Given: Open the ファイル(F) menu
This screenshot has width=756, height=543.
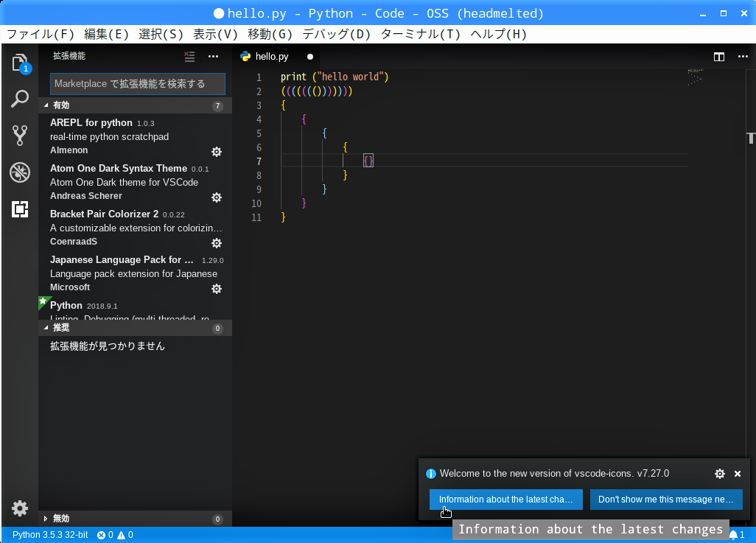Looking at the screenshot, I should point(41,34).
